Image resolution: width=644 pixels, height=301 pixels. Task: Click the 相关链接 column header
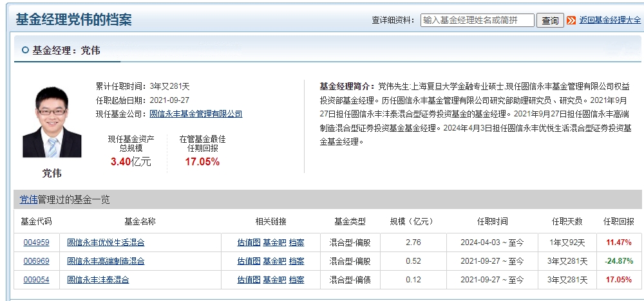tap(270, 222)
